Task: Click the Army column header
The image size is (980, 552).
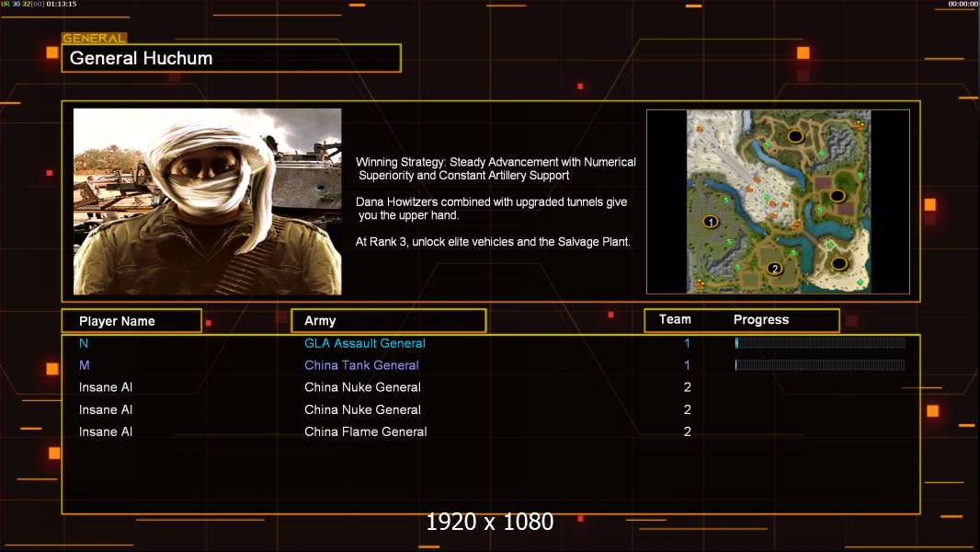Action: 389,321
